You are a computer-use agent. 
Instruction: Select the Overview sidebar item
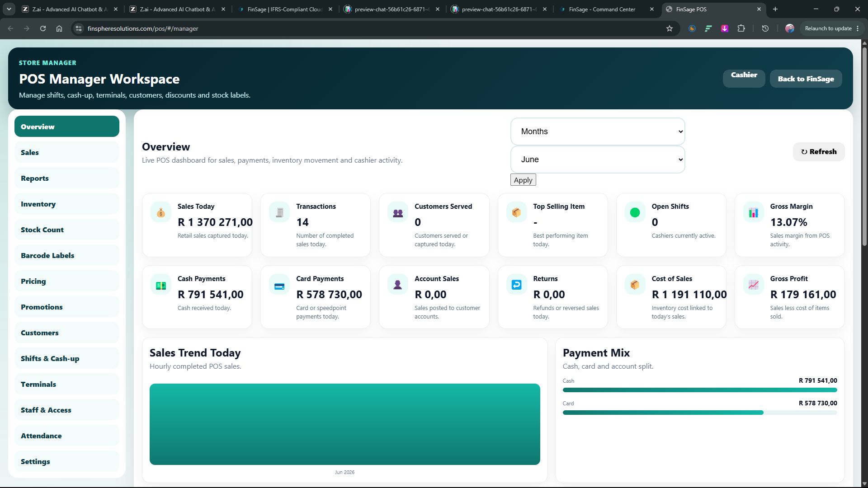coord(67,127)
